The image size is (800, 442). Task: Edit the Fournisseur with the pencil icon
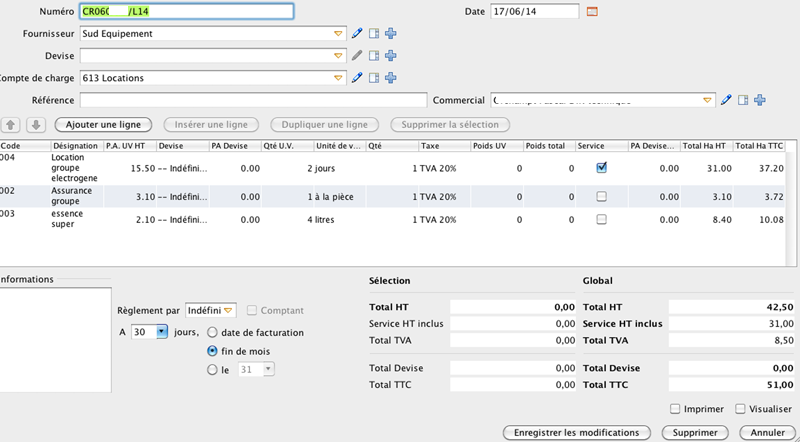(357, 34)
